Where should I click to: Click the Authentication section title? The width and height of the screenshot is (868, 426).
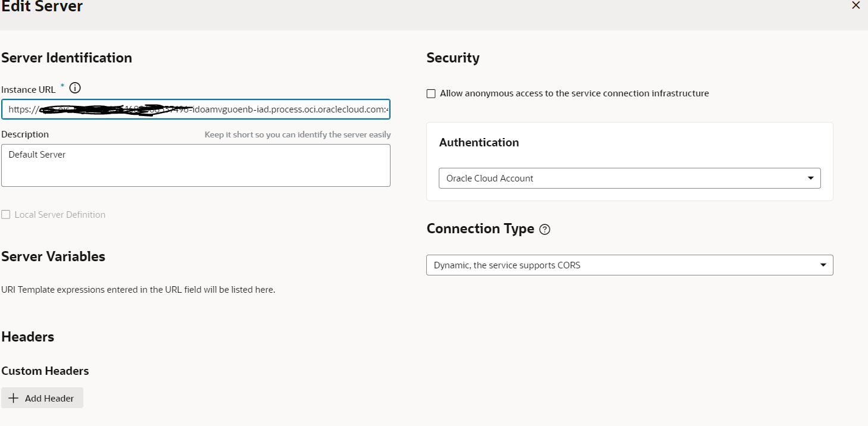(479, 142)
